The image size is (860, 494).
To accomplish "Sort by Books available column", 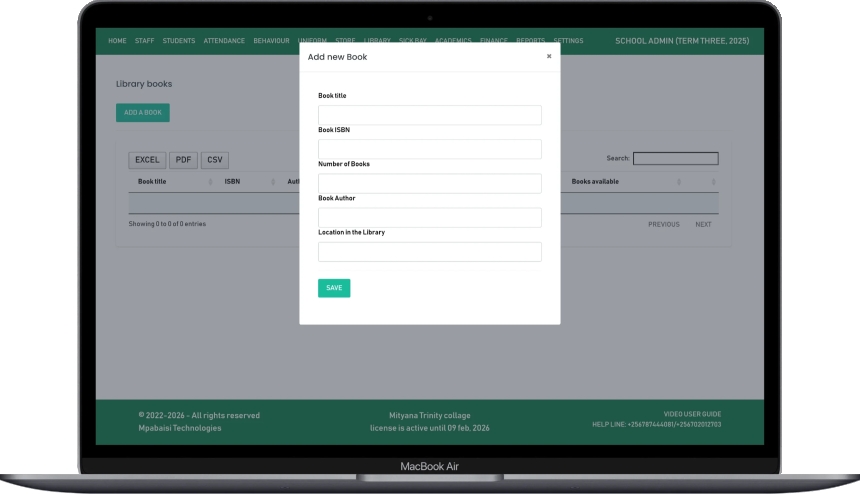I will (596, 182).
